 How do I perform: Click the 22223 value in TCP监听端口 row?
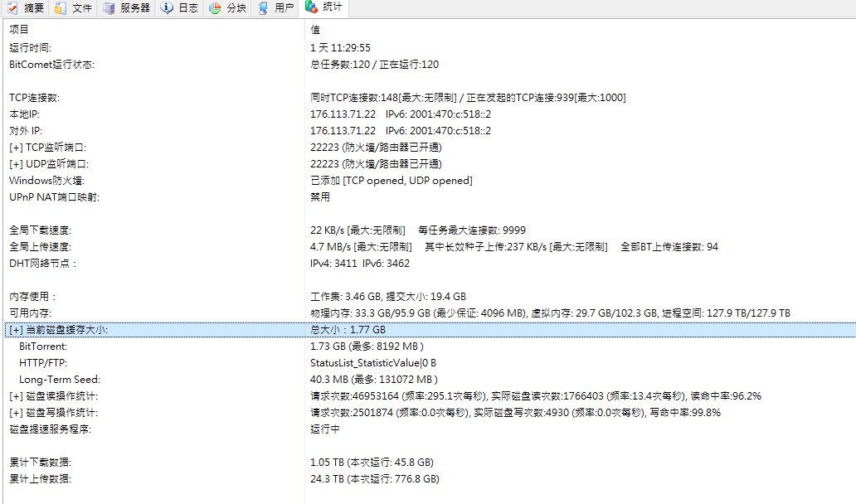pyautogui.click(x=376, y=148)
